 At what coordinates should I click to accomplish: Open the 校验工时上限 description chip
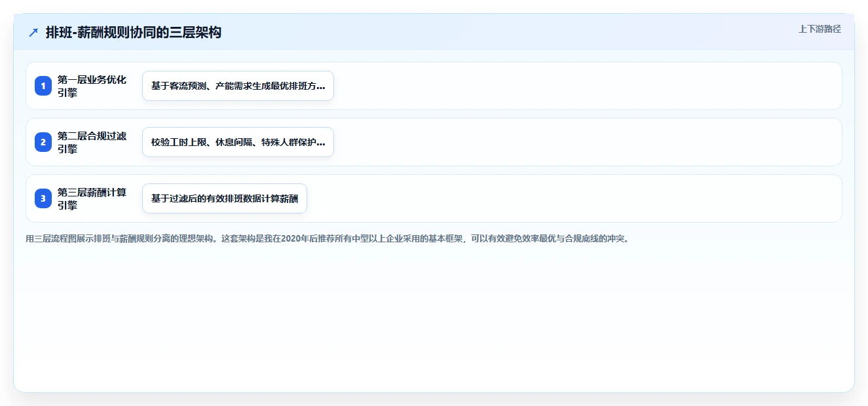coord(238,142)
